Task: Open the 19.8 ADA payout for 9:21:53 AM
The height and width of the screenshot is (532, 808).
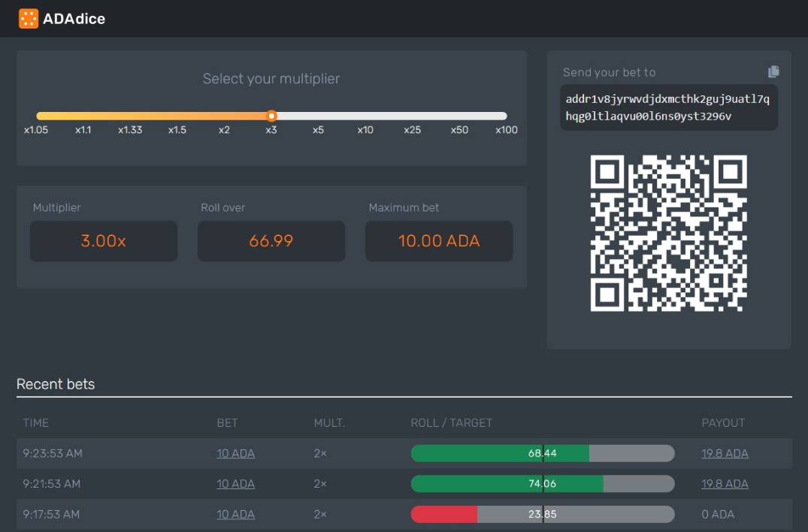Action: pos(725,484)
